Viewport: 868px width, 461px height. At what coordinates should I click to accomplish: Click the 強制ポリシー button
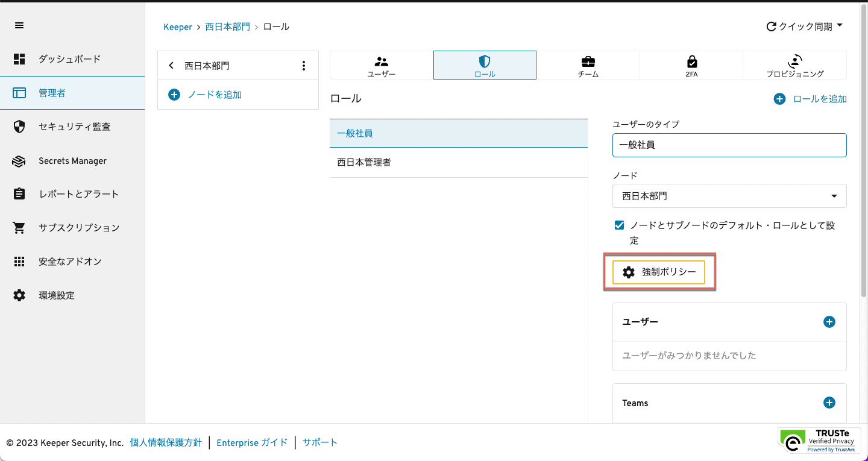659,272
